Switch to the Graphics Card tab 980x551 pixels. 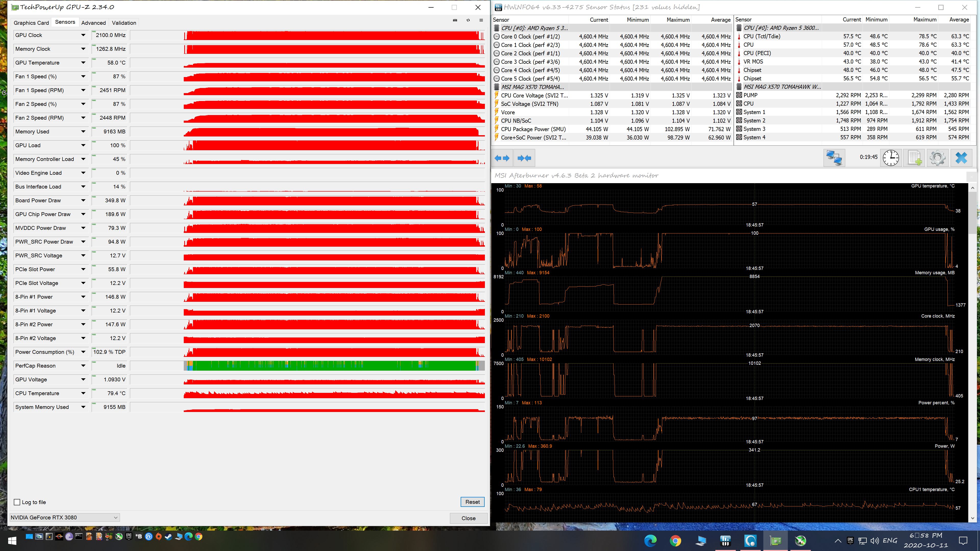pyautogui.click(x=31, y=23)
